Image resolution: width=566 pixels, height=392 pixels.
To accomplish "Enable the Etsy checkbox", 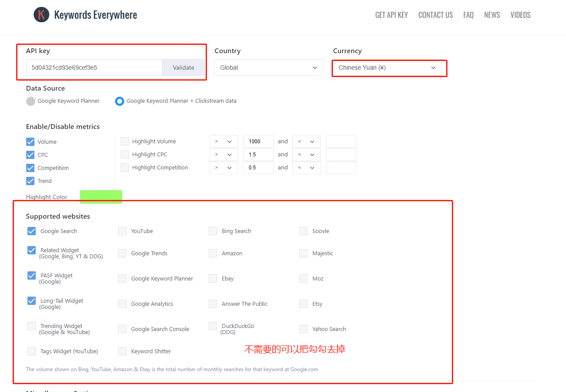I will 303,304.
